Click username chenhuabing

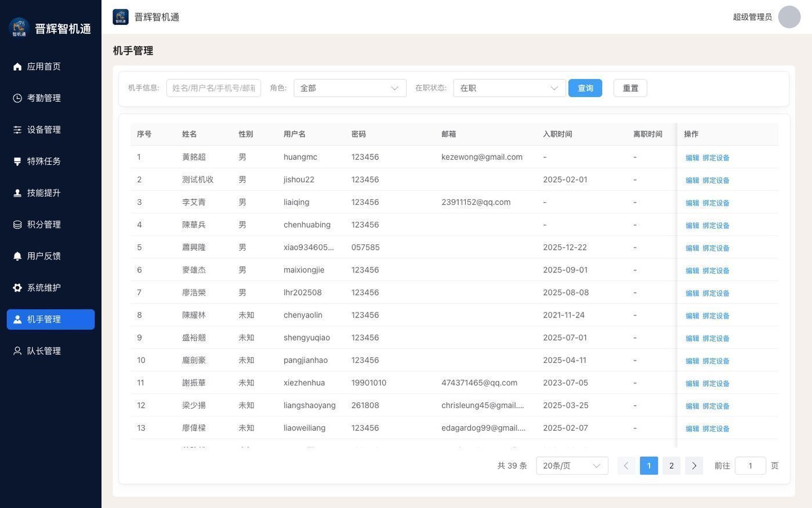[x=307, y=225]
